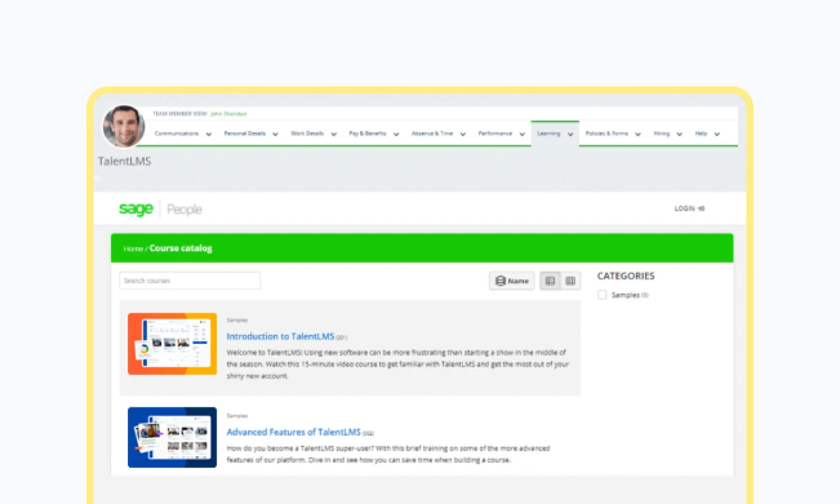Open the Pay & Benefits menu
Screen dimensions: 840x504
(374, 134)
